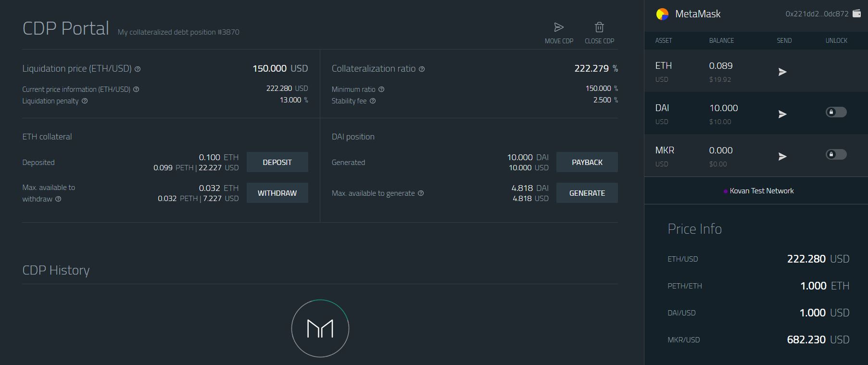Click the 2.500 % stability fee value
The image size is (868, 365).
coord(605,100)
